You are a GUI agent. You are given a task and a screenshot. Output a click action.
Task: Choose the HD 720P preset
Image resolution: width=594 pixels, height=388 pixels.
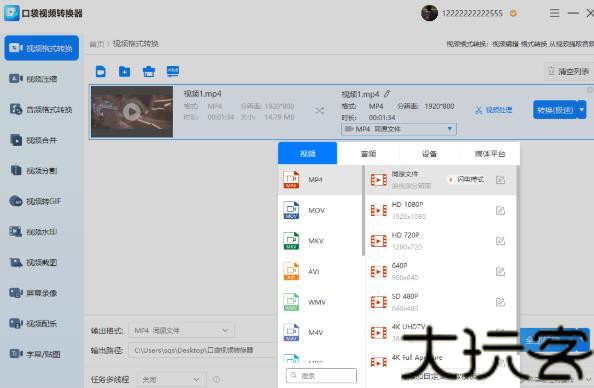(441, 241)
